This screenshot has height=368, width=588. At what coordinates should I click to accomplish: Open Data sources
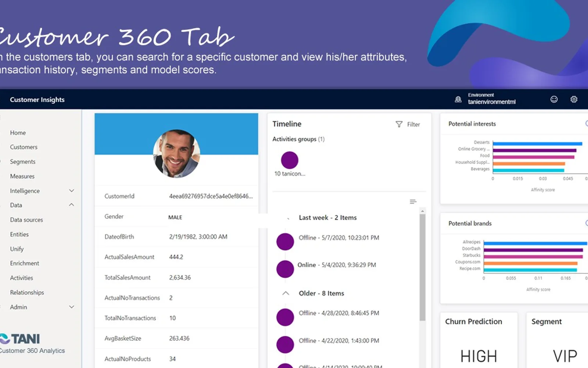26,220
